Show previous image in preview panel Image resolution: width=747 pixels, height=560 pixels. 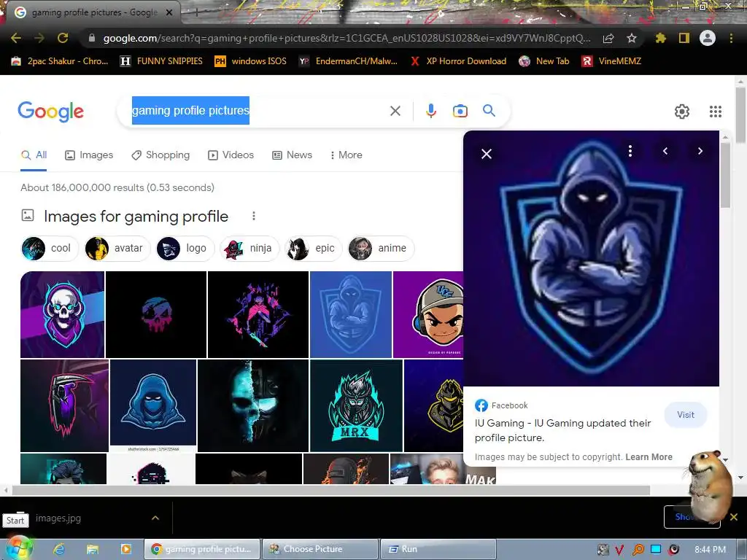665,151
